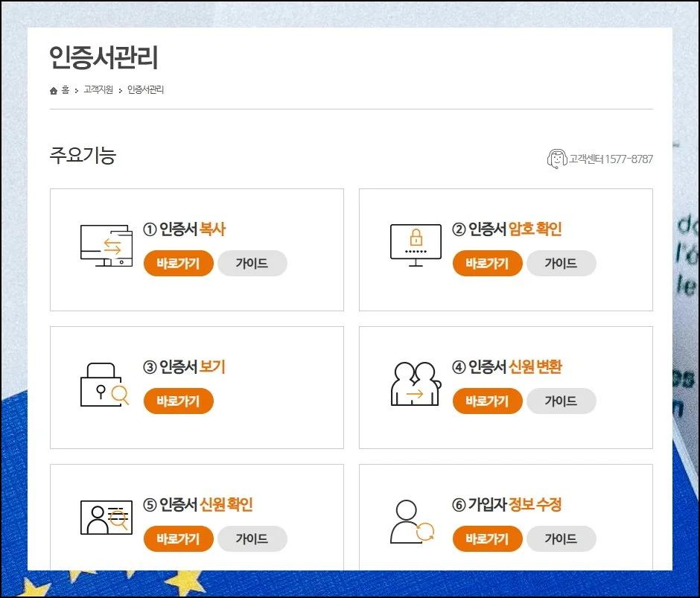
Task: Click 바로가기 under 인증서 신원 확인
Action: [x=178, y=538]
